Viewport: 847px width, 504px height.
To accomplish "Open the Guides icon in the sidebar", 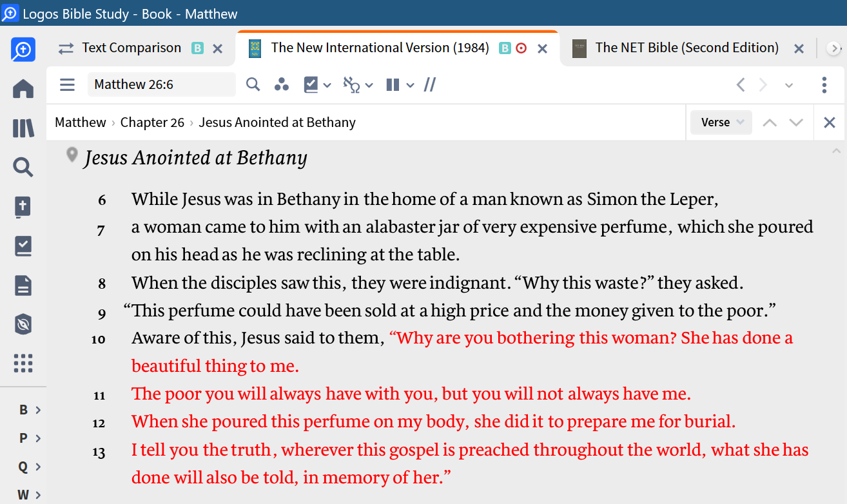I will coord(23,246).
